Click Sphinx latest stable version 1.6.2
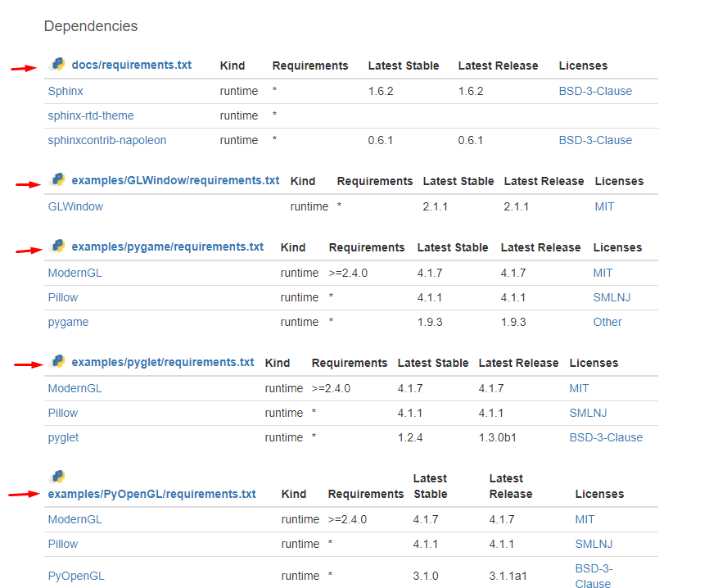This screenshot has height=588, width=718. (x=381, y=91)
